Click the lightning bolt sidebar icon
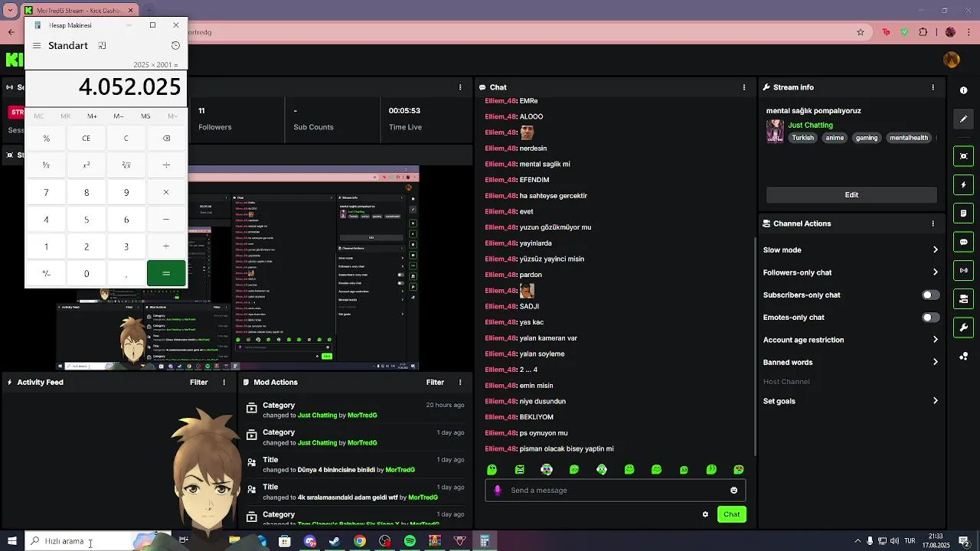Image resolution: width=980 pixels, height=551 pixels. [x=963, y=184]
